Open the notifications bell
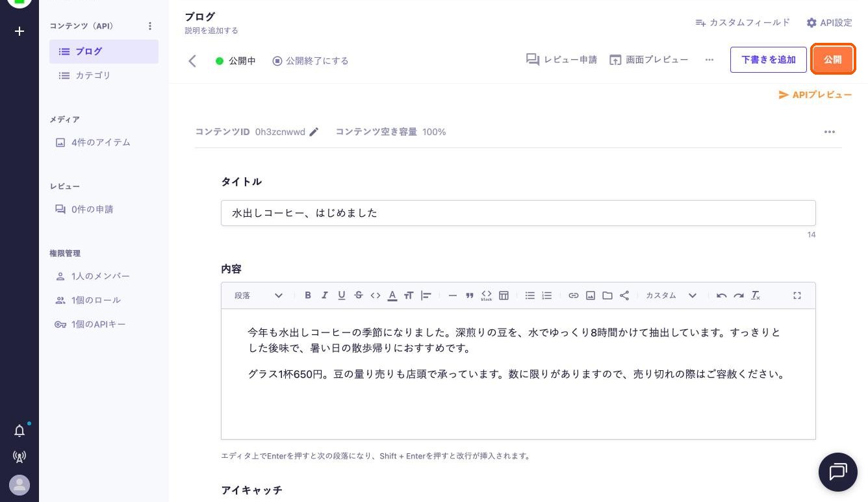Viewport: 868px width, 502px height. click(19, 431)
